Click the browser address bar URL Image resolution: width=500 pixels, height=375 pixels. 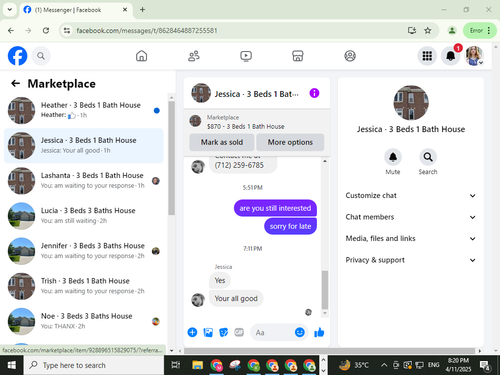coord(147,31)
